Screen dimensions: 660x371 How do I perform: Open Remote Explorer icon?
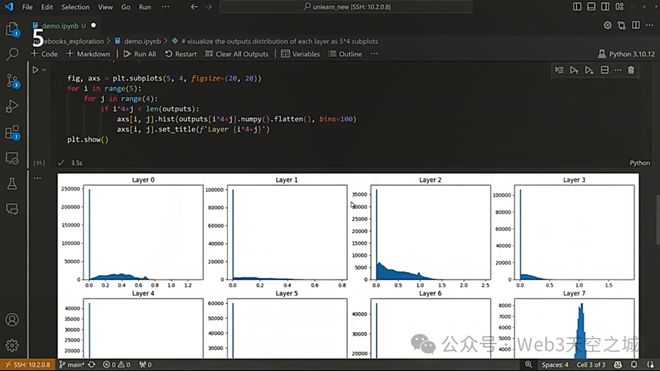pyautogui.click(x=12, y=158)
